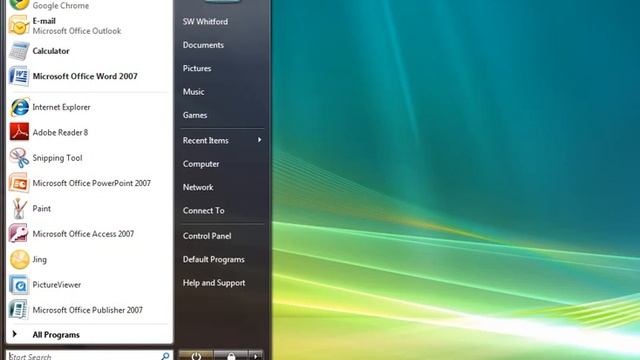
Task: Click 'PictureViewer' label text
Action: (x=57, y=285)
